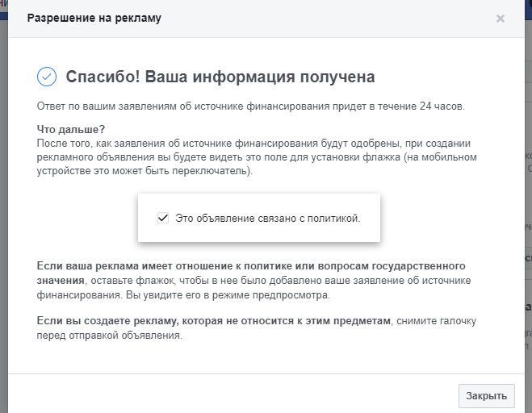Image resolution: width=532 pixels, height=413 pixels.
Task: Click the bold text 'Если вы создаете рекламу'
Action: (x=213, y=321)
